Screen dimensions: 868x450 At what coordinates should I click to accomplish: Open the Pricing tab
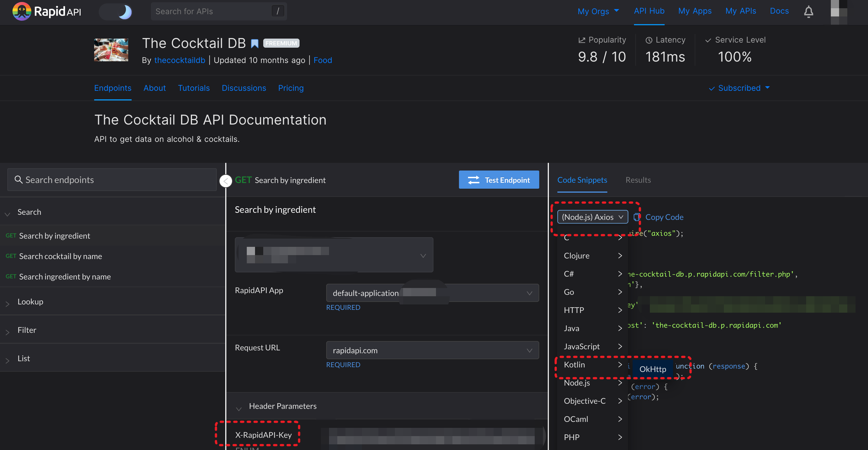click(290, 88)
